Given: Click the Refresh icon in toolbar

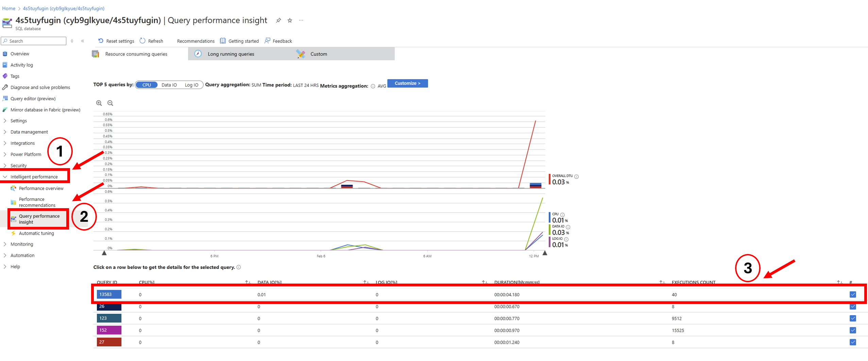Looking at the screenshot, I should [142, 41].
